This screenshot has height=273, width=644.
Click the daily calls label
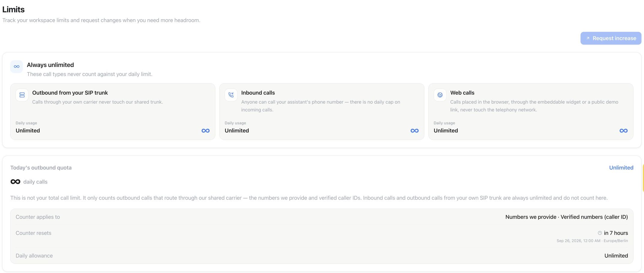coord(35,182)
